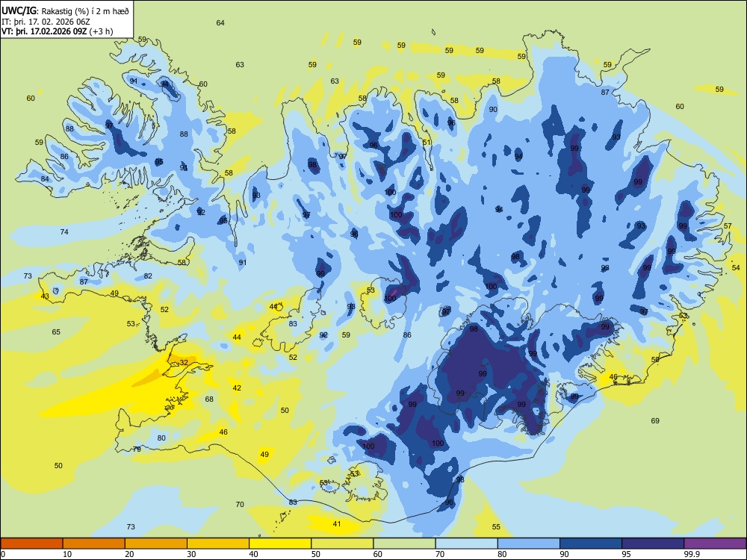747x560 pixels.
Task: Click the '43' value on the western peninsula
Action: tap(45, 296)
